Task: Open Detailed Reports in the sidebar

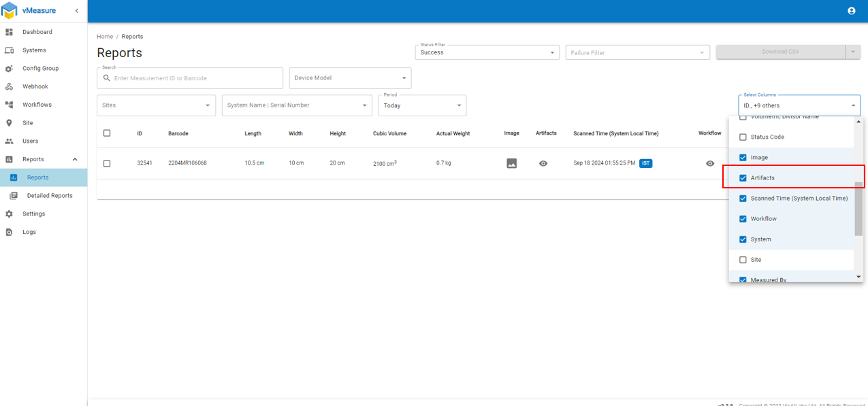Action: click(x=49, y=196)
